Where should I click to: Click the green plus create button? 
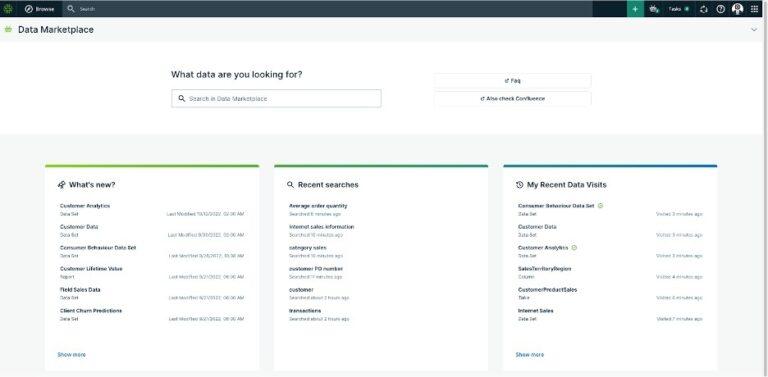[635, 9]
